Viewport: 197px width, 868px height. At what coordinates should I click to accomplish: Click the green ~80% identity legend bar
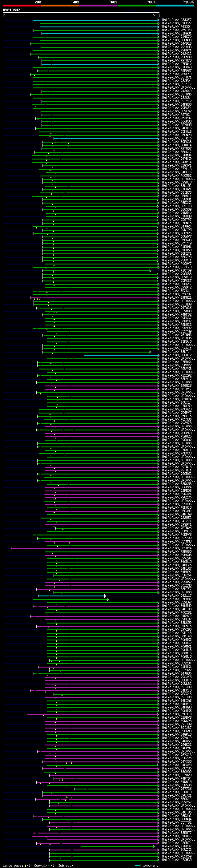[x=137, y=6]
